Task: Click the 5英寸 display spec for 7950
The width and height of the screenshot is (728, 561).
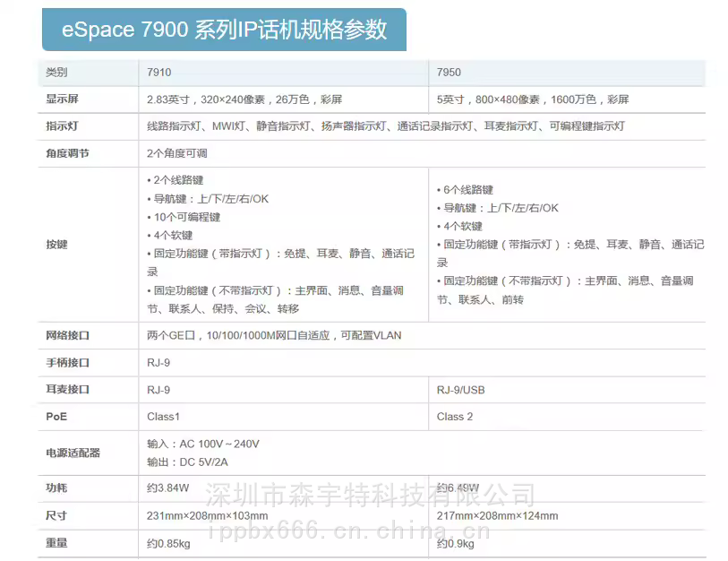Action: [532, 99]
